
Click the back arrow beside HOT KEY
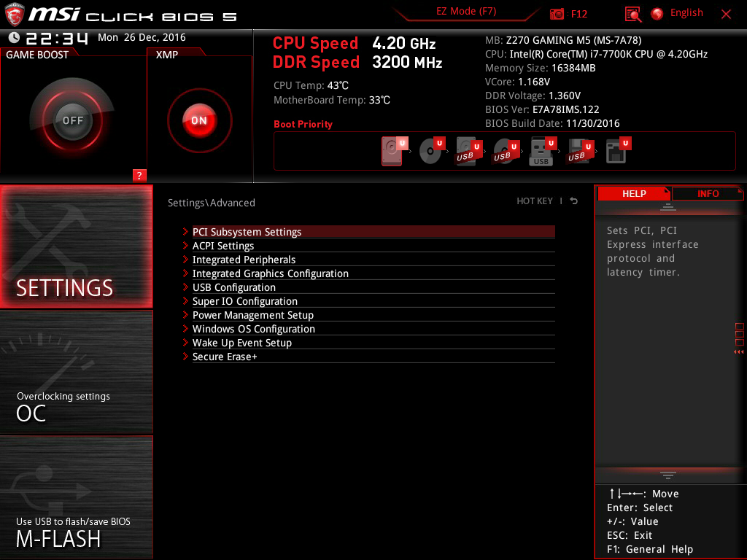[x=574, y=201]
